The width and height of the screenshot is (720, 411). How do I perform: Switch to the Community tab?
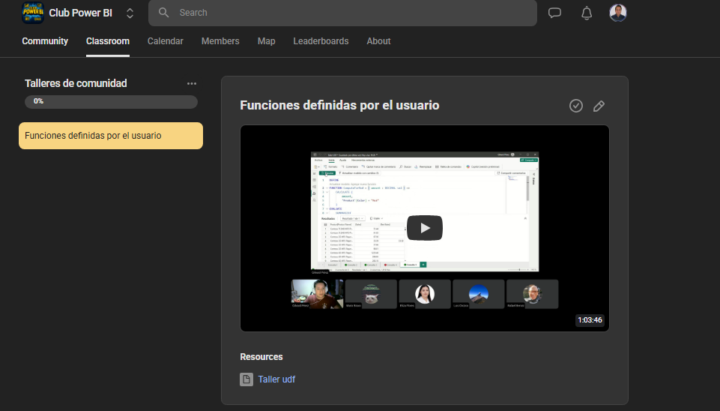[45, 41]
